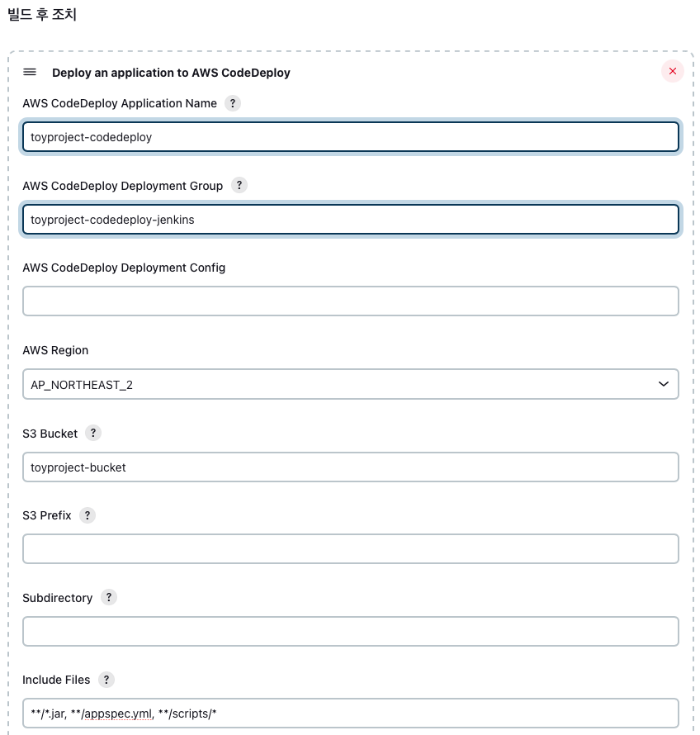Click the AWS CodeDeploy Deployment Config label
700x735 pixels.
124,268
